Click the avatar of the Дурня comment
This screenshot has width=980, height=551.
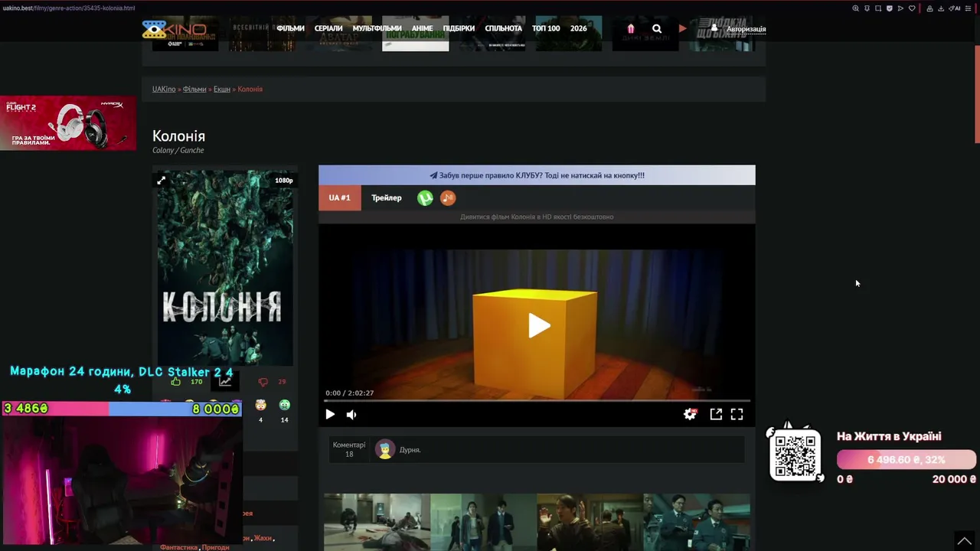(x=385, y=449)
